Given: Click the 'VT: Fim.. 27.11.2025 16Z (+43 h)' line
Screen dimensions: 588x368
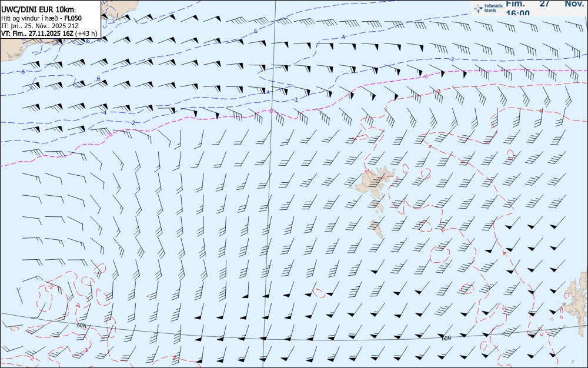Looking at the screenshot, I should (49, 34).
